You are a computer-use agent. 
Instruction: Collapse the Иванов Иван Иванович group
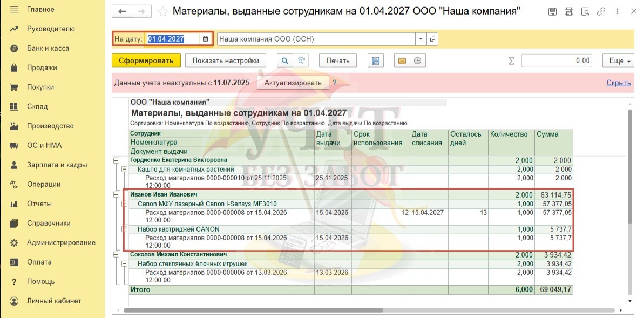point(116,194)
